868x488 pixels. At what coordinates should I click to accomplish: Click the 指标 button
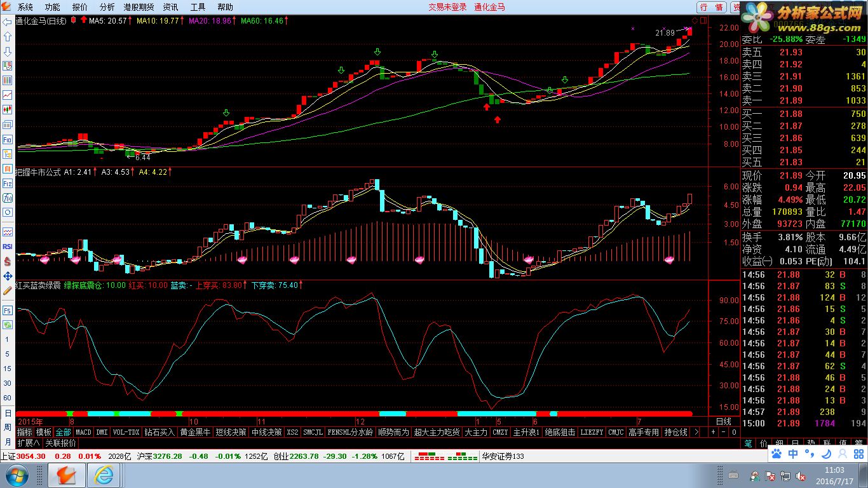click(25, 432)
